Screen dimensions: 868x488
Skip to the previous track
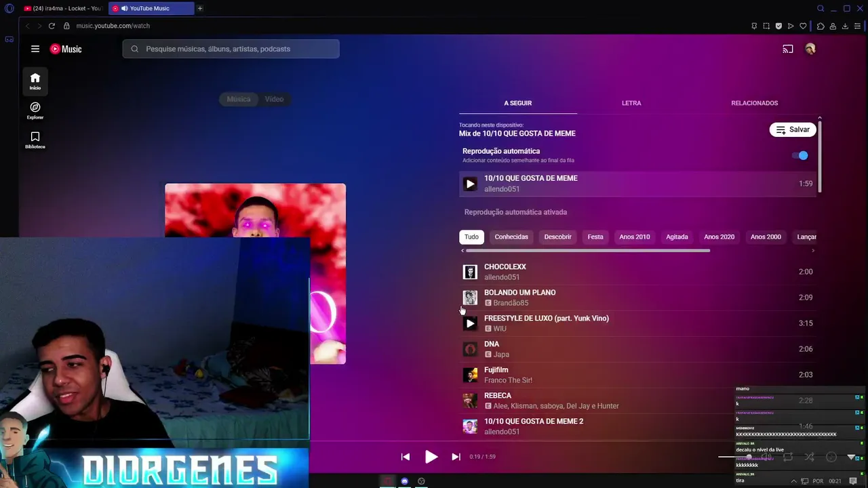pyautogui.click(x=406, y=457)
